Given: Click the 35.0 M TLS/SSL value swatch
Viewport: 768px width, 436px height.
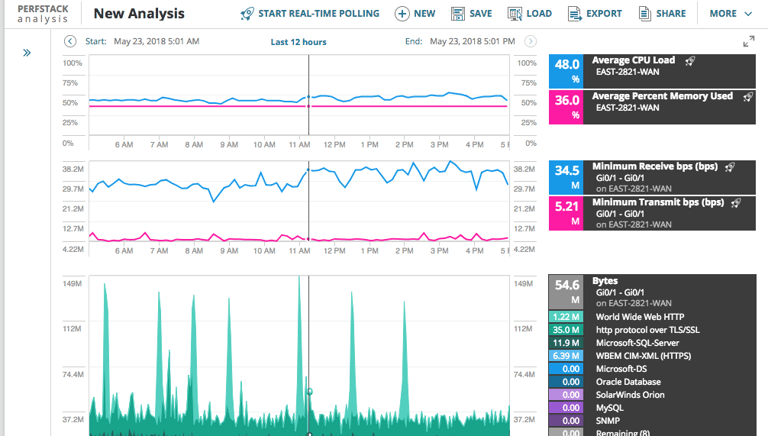Looking at the screenshot, I should [566, 330].
